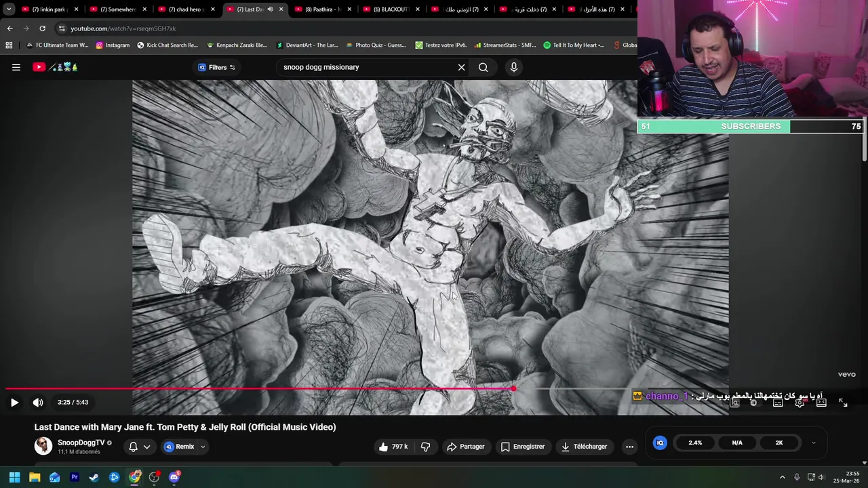
Task: Click the blue IQ stats icon
Action: (660, 443)
